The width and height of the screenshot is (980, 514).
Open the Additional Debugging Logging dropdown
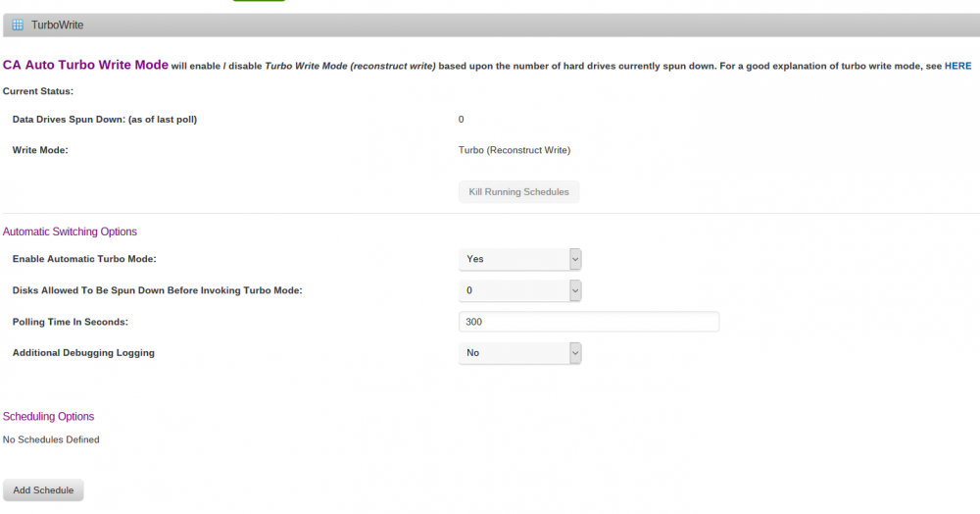click(x=520, y=353)
